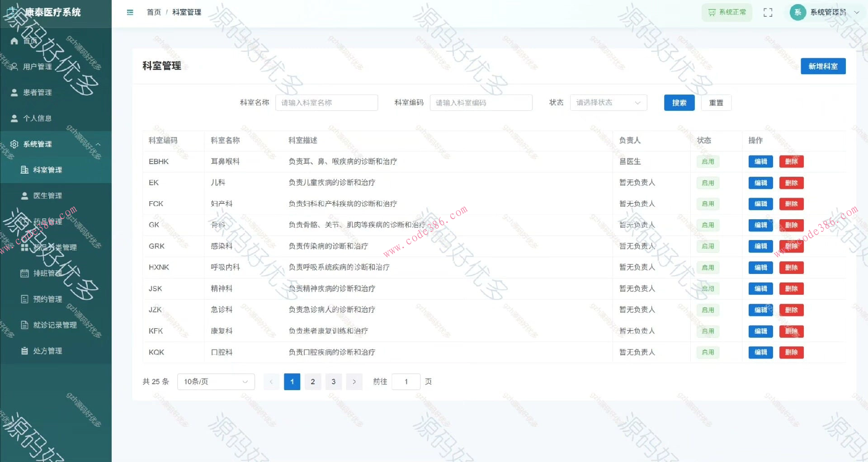This screenshot has width=868, height=462.
Task: Toggle the sidebar collapse hamburger icon
Action: [x=130, y=12]
